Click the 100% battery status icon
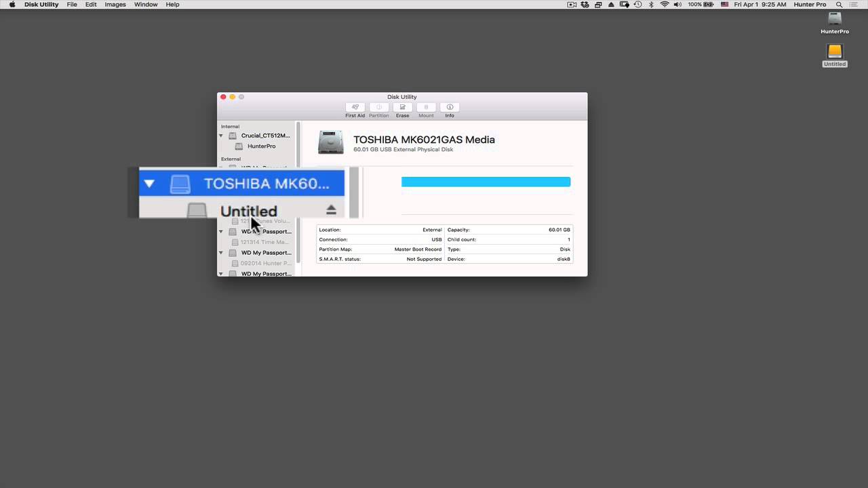Viewport: 868px width, 488px height. click(x=701, y=5)
